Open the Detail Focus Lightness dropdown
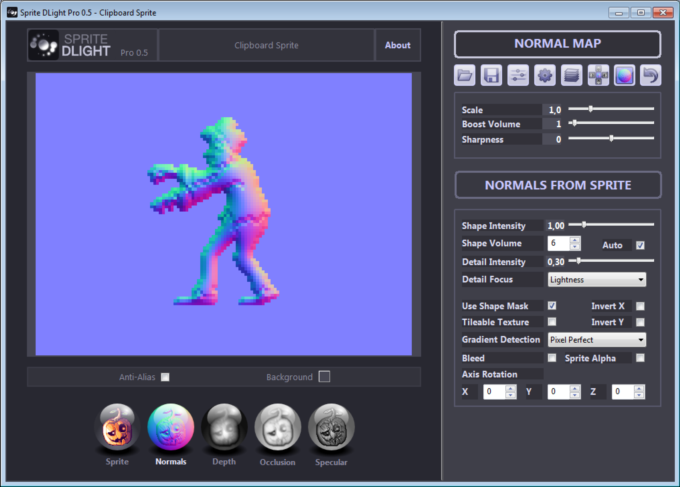680x487 pixels. tap(597, 280)
